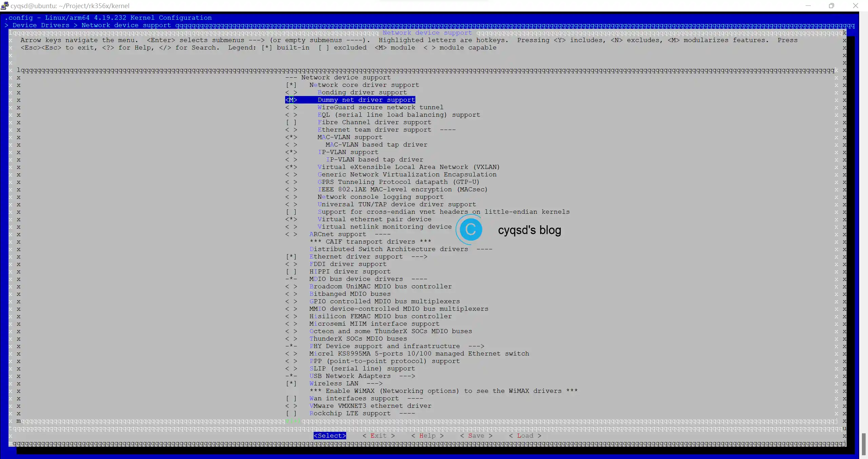This screenshot has height=459, width=868.
Task: Toggle Virtual eXtensible Local Area Network
Action: click(x=291, y=167)
